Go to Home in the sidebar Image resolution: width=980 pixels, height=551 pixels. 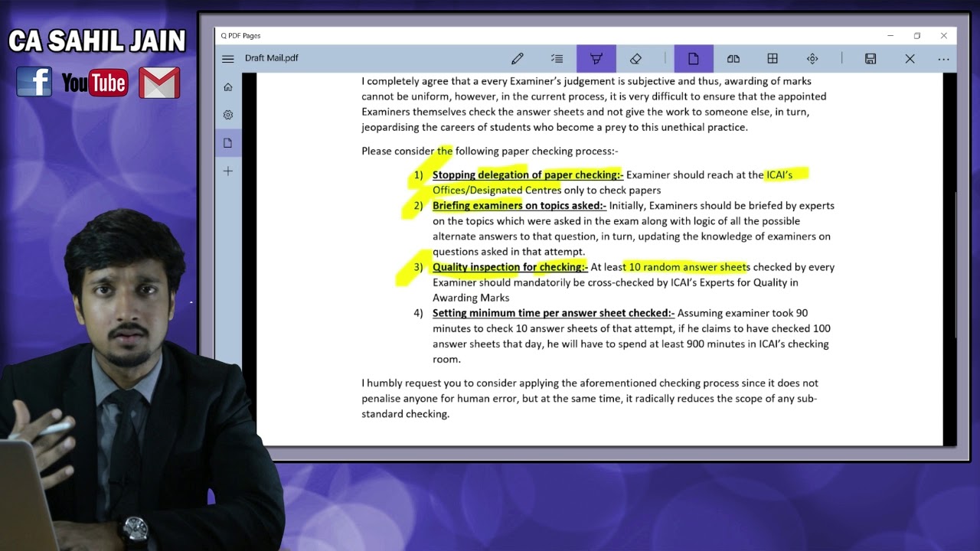228,87
